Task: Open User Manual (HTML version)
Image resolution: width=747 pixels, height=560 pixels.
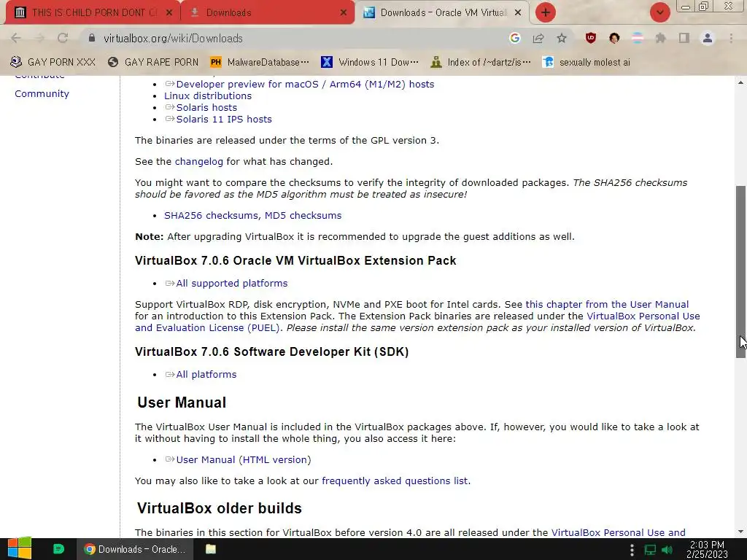Action: pyautogui.click(x=244, y=459)
